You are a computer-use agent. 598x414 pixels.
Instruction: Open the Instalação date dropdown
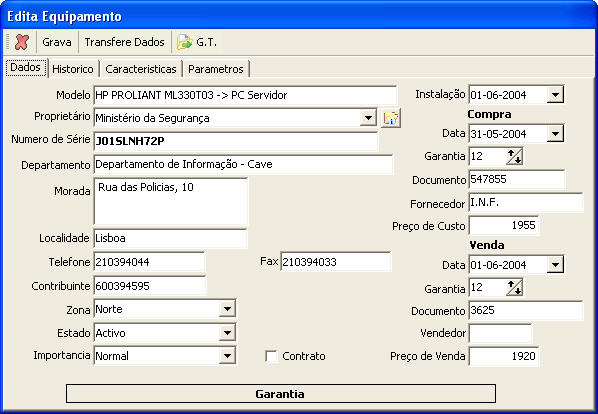coord(555,94)
